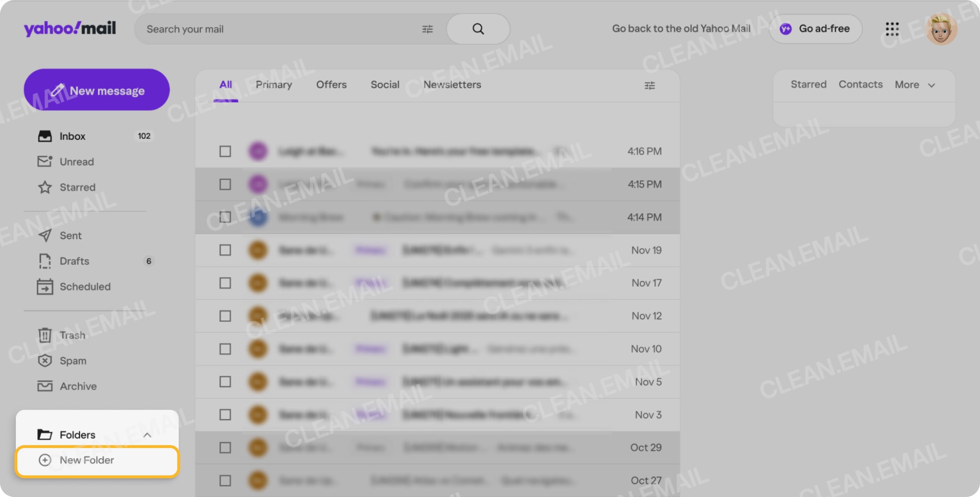Select the Oct 27 email checkbox
The image size is (980, 497).
(x=225, y=481)
